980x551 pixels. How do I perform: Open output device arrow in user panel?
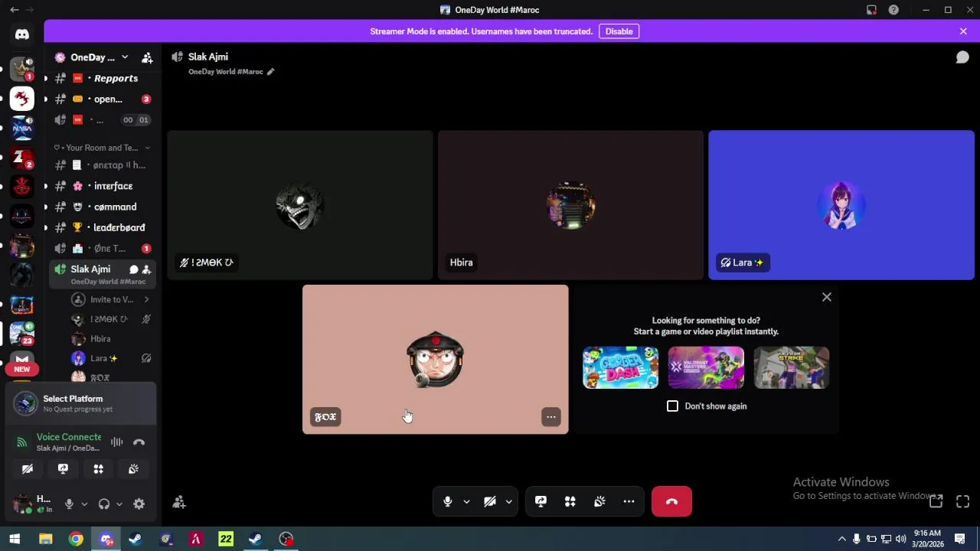[119, 504]
